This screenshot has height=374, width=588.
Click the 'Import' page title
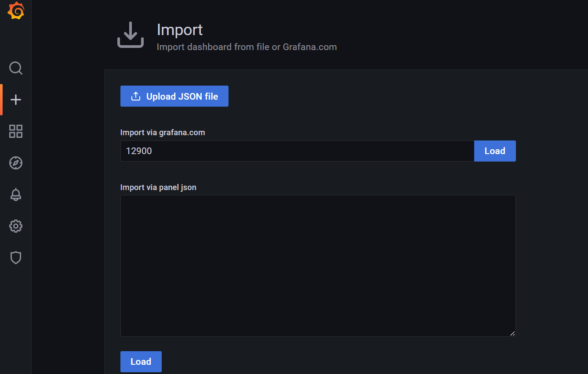180,29
